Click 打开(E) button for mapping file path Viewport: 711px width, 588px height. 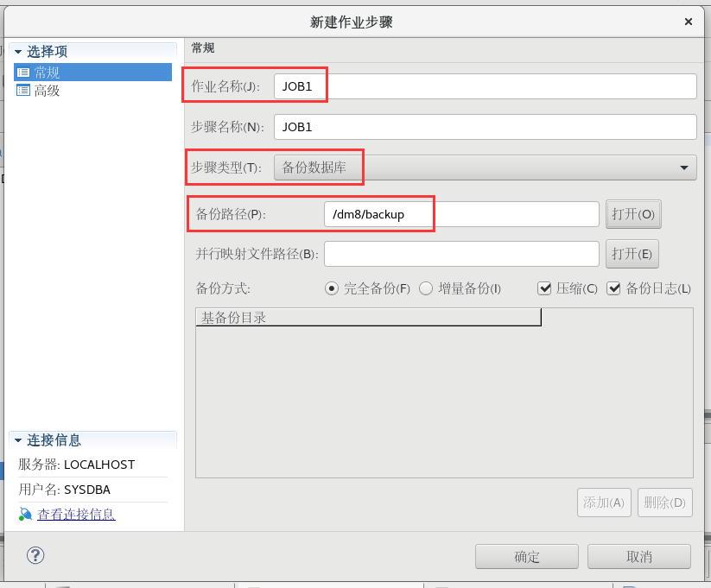click(x=632, y=254)
